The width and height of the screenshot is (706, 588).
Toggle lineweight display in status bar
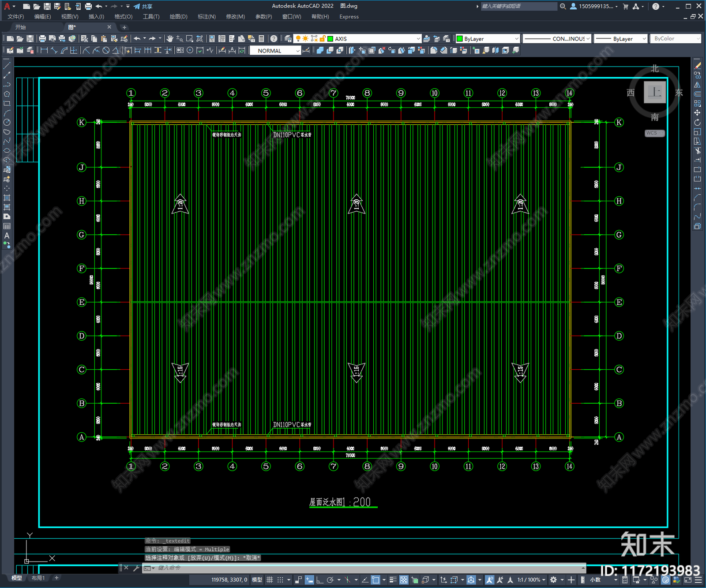(393, 580)
